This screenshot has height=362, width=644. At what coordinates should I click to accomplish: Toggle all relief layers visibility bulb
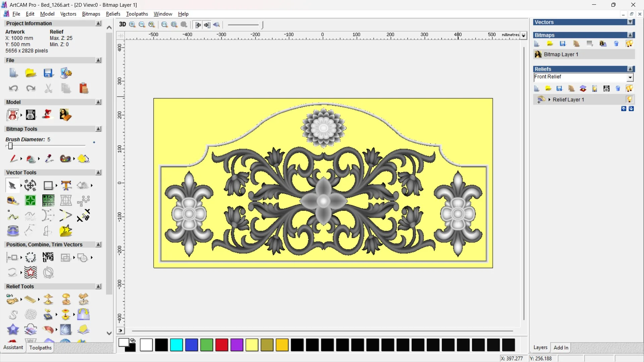(629, 88)
